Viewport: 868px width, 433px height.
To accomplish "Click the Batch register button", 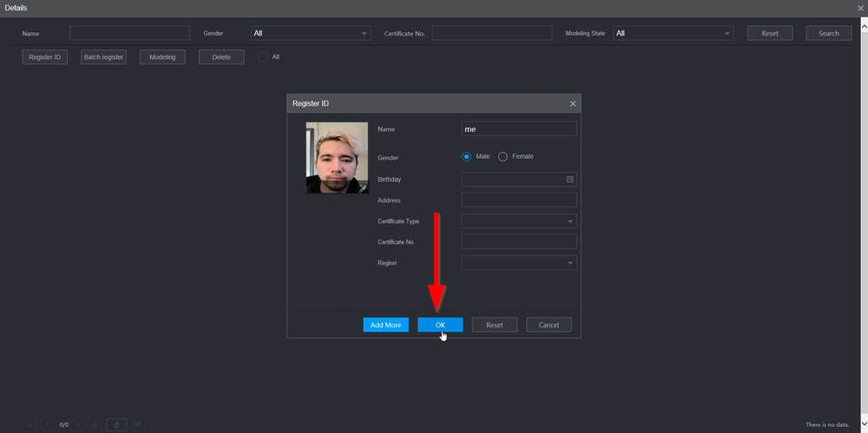I will pyautogui.click(x=103, y=57).
